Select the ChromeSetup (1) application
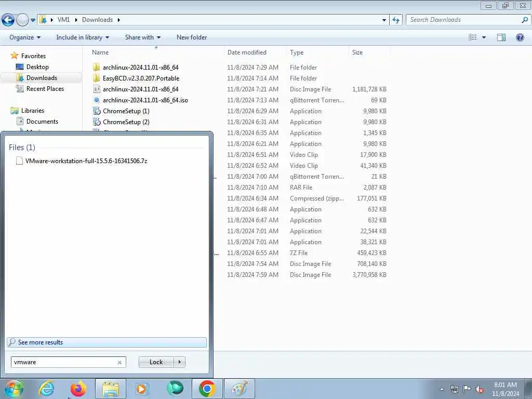 (x=126, y=111)
